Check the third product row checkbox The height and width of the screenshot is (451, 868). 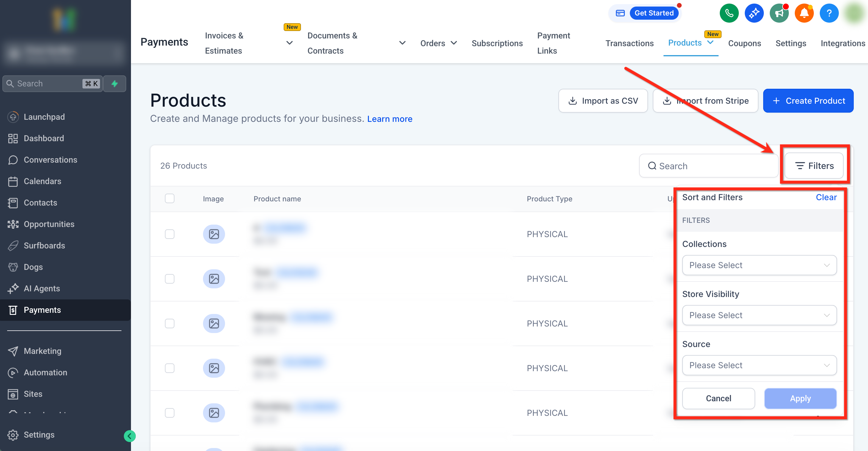point(169,324)
